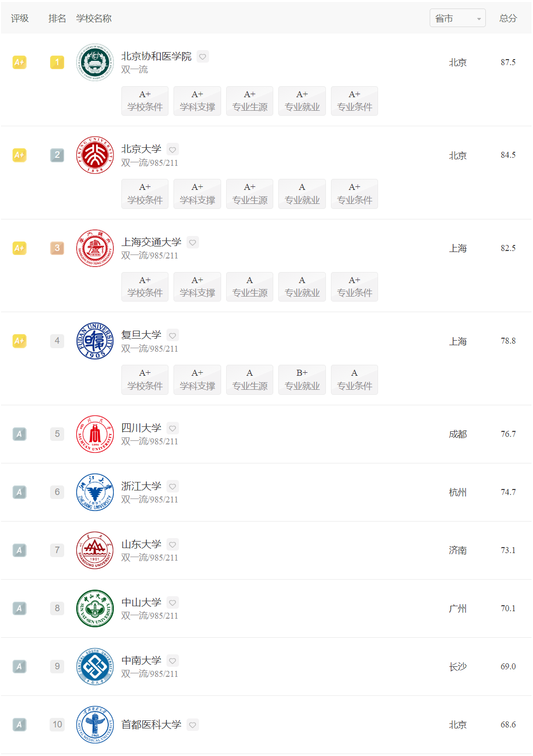
Task: Click the Fudan University blue emblem
Action: tap(95, 341)
